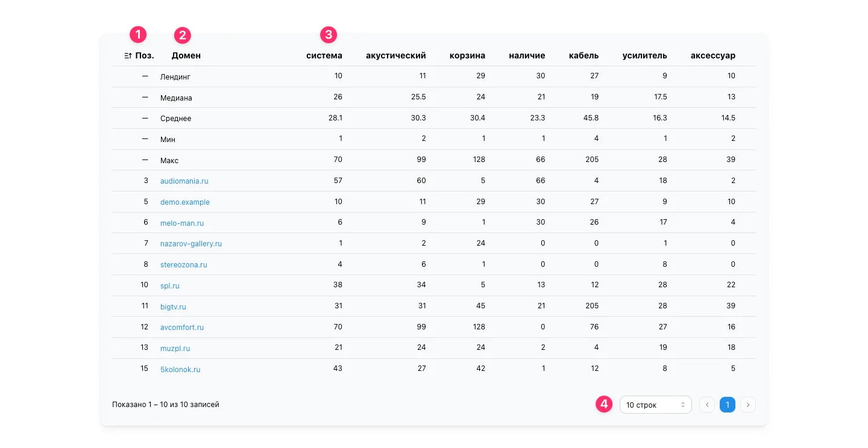Open the bigtv.ru domain link
Screen dimensions: 868x448
click(x=173, y=307)
